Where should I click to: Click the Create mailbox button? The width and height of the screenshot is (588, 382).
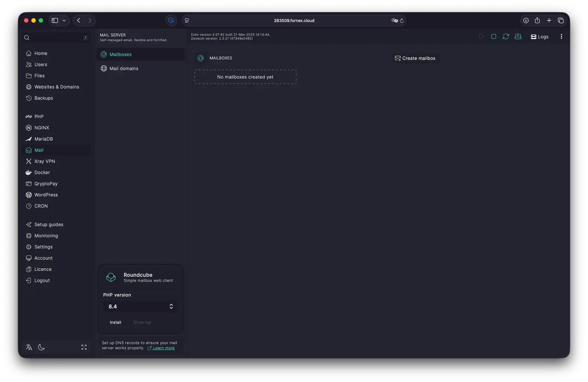pyautogui.click(x=415, y=58)
